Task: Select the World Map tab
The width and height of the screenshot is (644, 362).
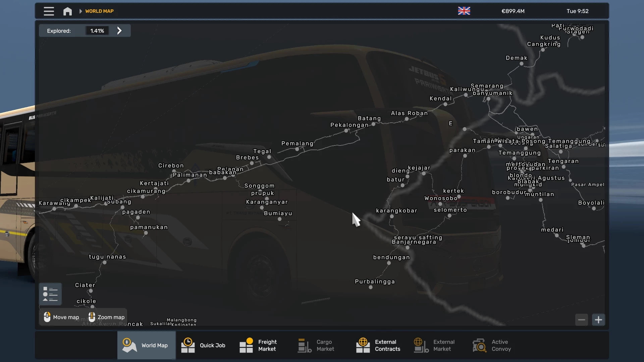Action: click(146, 345)
